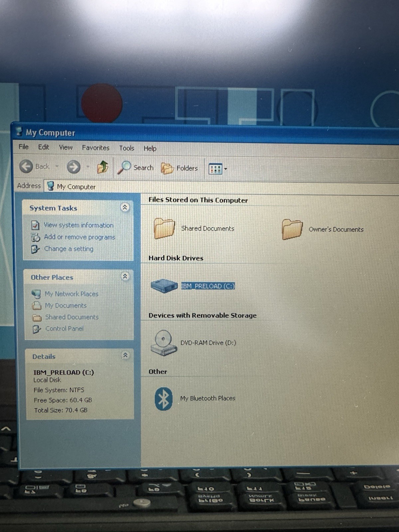
Task: Open View system information link
Action: coord(79,225)
